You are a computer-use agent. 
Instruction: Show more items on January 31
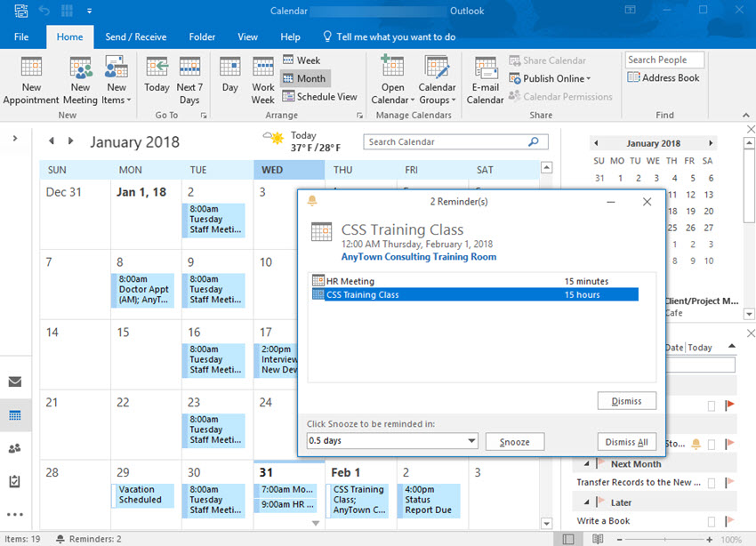pyautogui.click(x=316, y=524)
